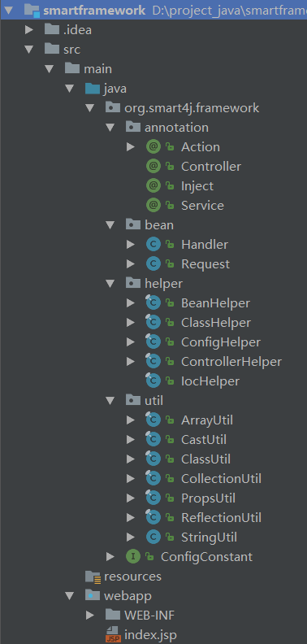Click the annotation icon next to Inject
This screenshot has height=644, width=307.
[x=153, y=185]
